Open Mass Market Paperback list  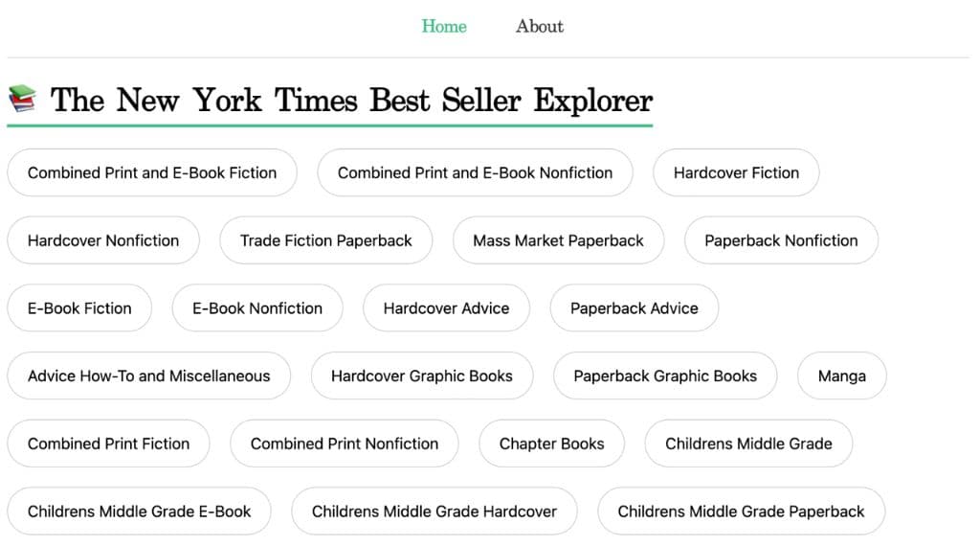coord(558,240)
